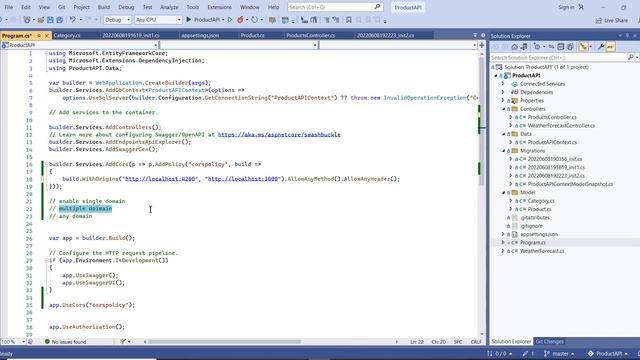Select ProductsController.cs in Solution Explorer
The height and width of the screenshot is (360, 640).
tap(552, 117)
